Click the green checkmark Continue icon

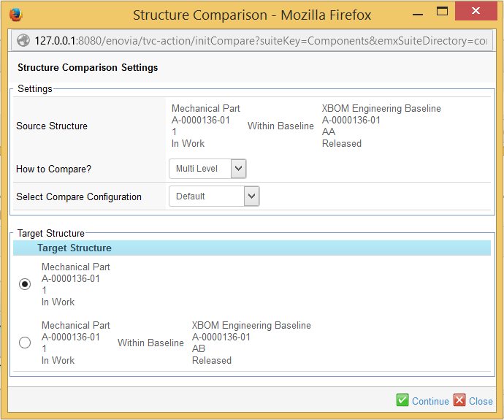coord(402,400)
